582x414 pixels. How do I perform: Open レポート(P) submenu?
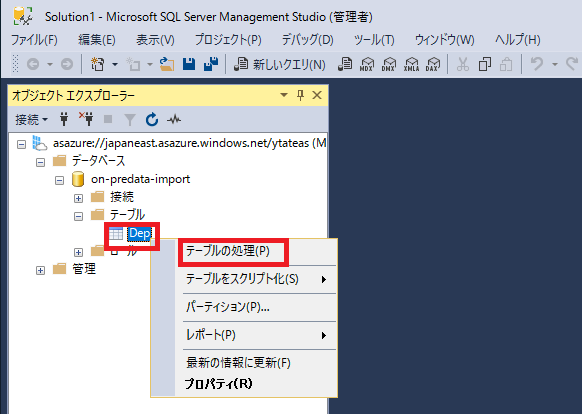[256, 335]
